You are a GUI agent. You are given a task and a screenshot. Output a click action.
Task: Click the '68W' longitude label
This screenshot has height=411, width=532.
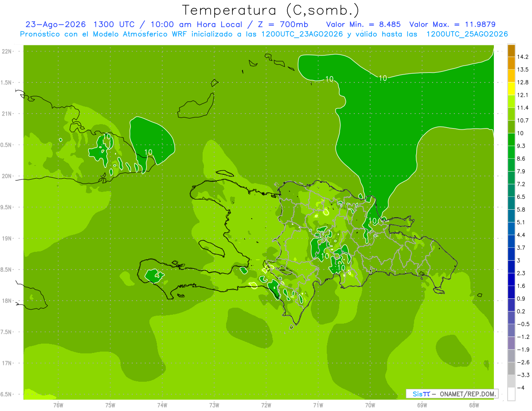coord(474,405)
